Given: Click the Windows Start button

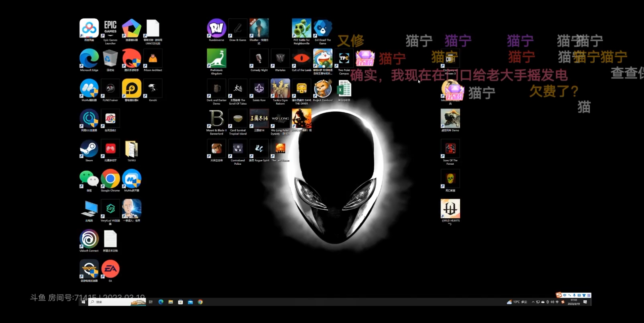Looking at the screenshot, I should pos(83,302).
